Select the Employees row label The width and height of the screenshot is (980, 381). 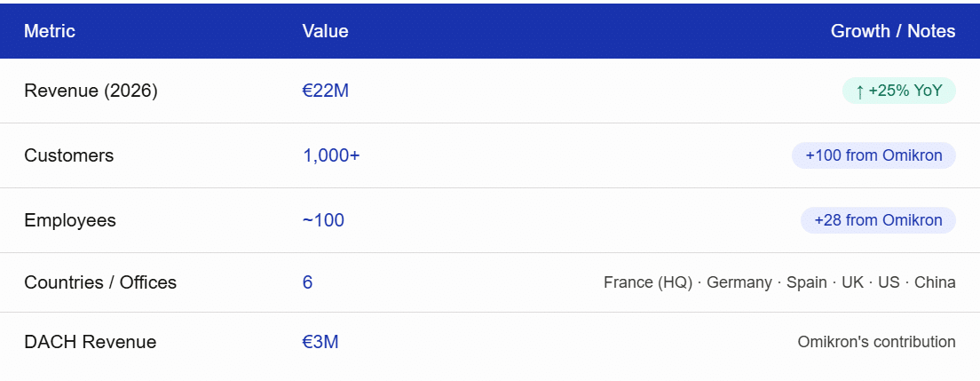[70, 221]
